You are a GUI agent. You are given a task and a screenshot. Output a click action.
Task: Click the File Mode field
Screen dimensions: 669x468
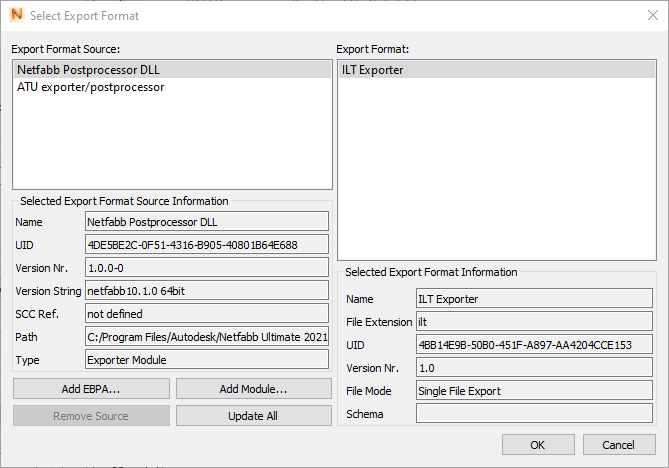click(534, 390)
